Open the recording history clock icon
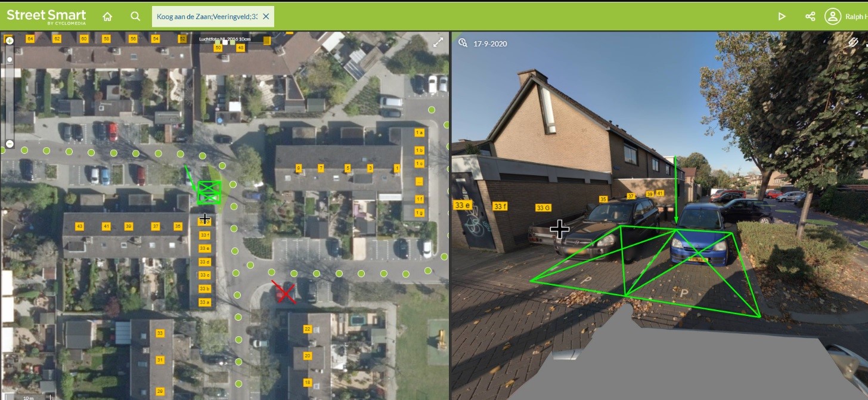This screenshot has width=868, height=400. tap(463, 43)
